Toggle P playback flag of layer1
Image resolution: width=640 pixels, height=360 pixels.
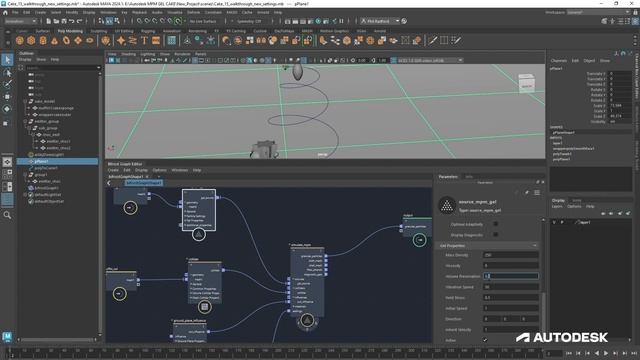pos(562,222)
